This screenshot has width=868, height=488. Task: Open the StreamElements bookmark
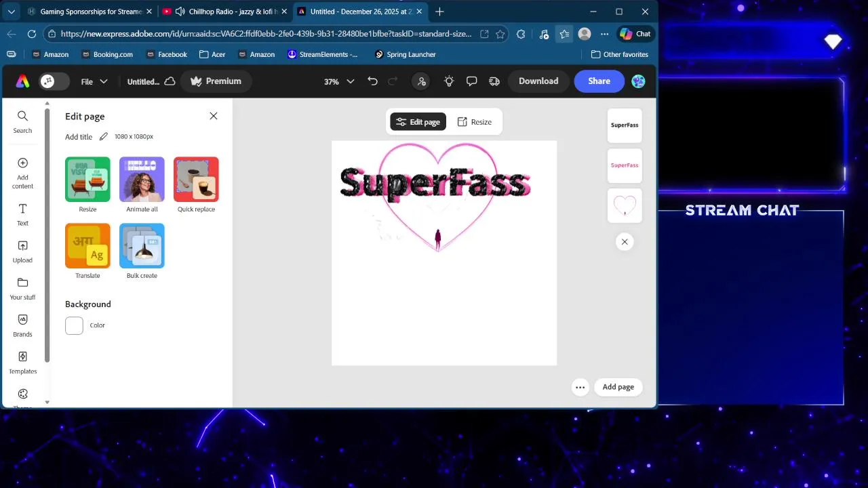coord(323,54)
